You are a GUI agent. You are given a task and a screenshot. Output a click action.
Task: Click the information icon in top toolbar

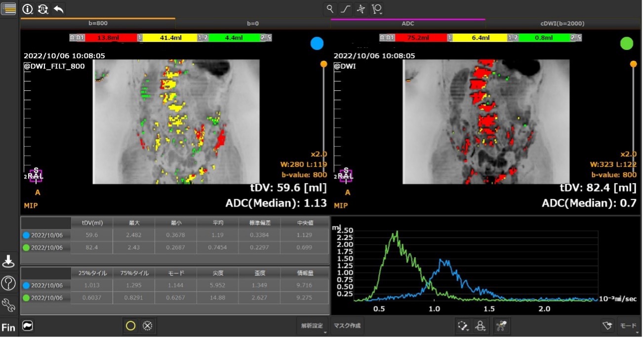click(28, 9)
